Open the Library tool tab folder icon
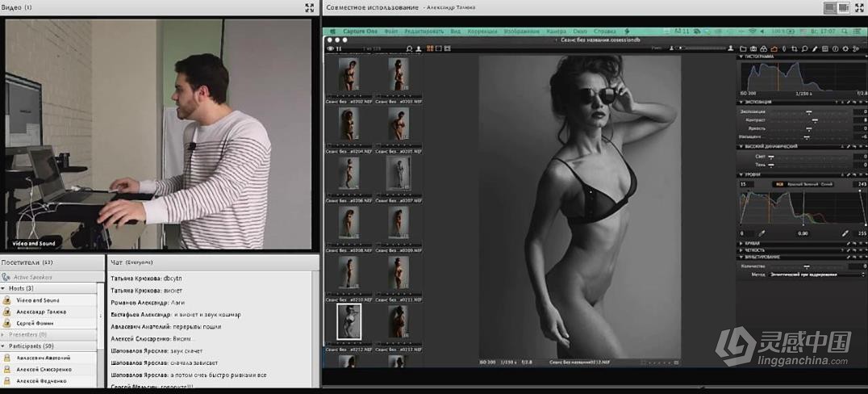 tap(743, 48)
